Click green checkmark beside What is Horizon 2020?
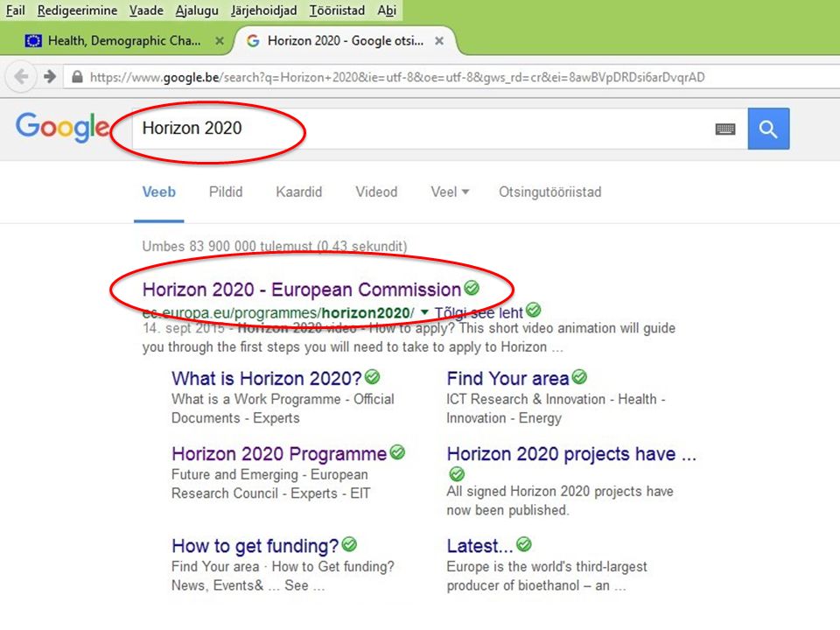This screenshot has height=630, width=840. 373,377
